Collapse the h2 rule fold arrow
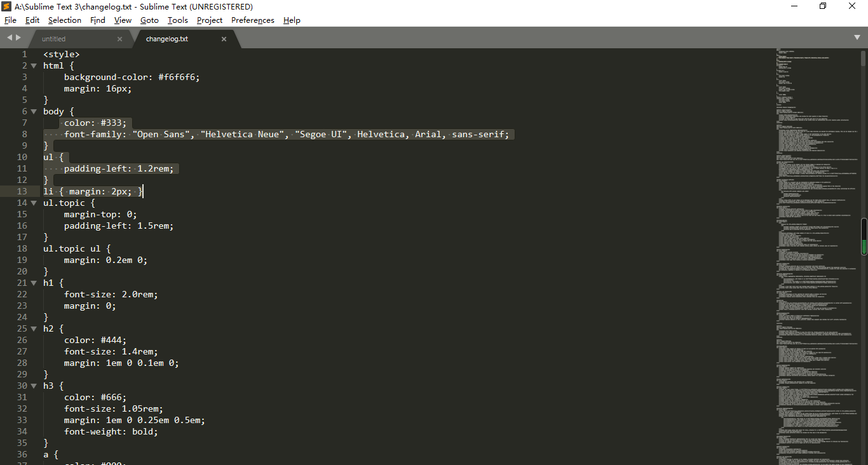Screen dimensions: 868x465 [33, 328]
